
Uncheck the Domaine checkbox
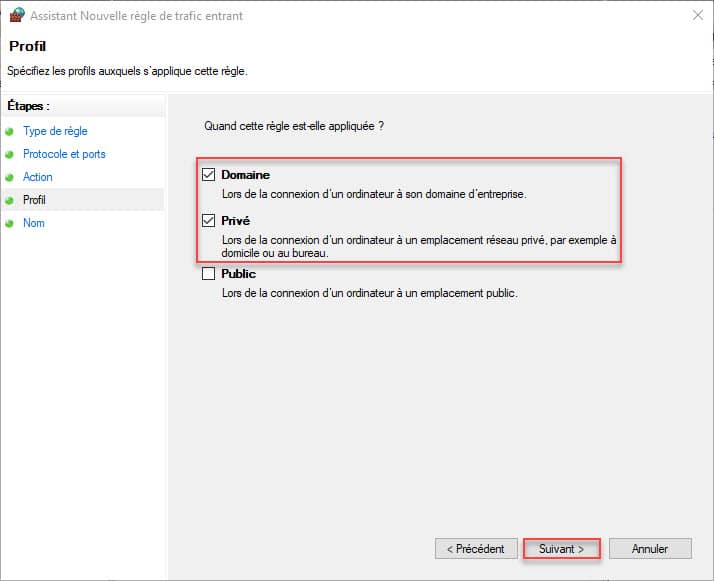pos(209,174)
